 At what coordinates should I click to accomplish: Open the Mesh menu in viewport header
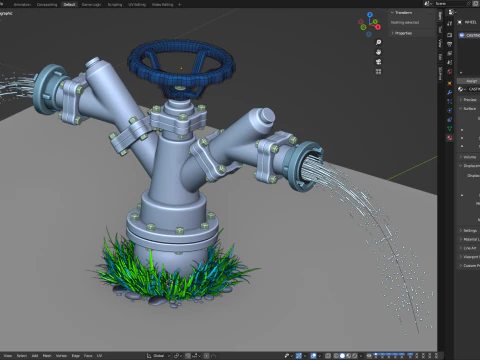(x=47, y=356)
